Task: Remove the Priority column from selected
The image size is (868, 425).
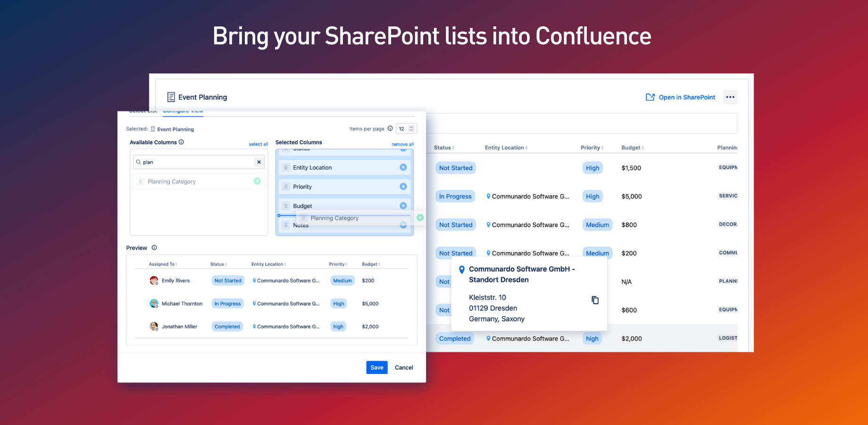Action: pyautogui.click(x=403, y=187)
